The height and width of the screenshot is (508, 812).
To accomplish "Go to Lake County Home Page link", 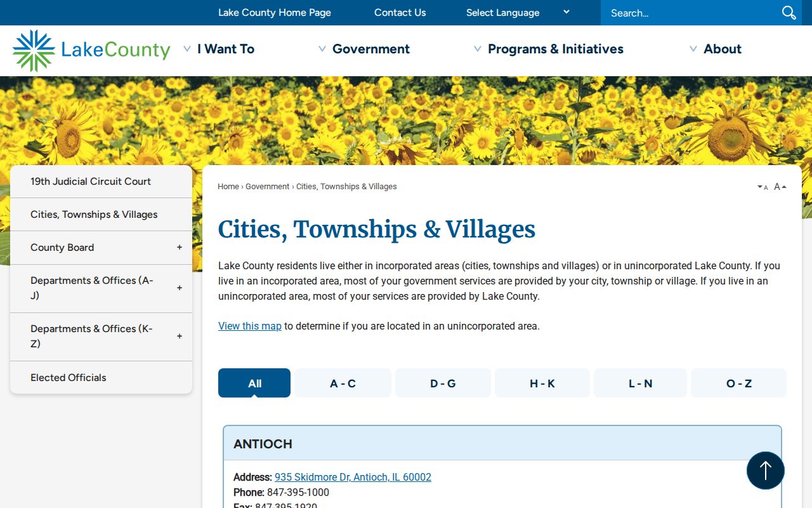I will coord(275,13).
